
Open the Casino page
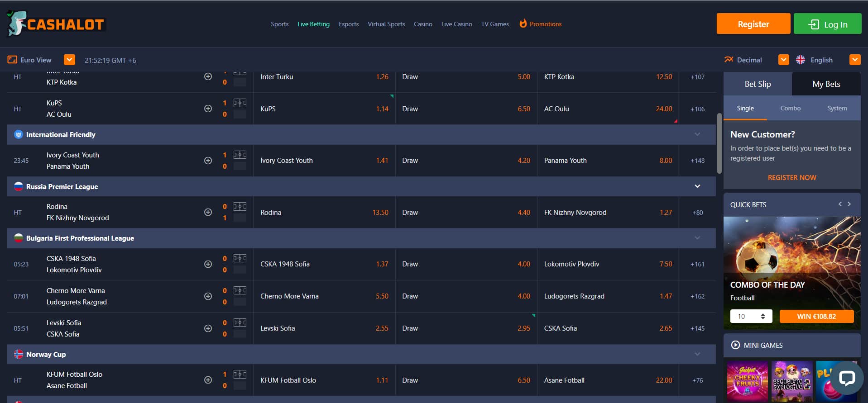423,24
